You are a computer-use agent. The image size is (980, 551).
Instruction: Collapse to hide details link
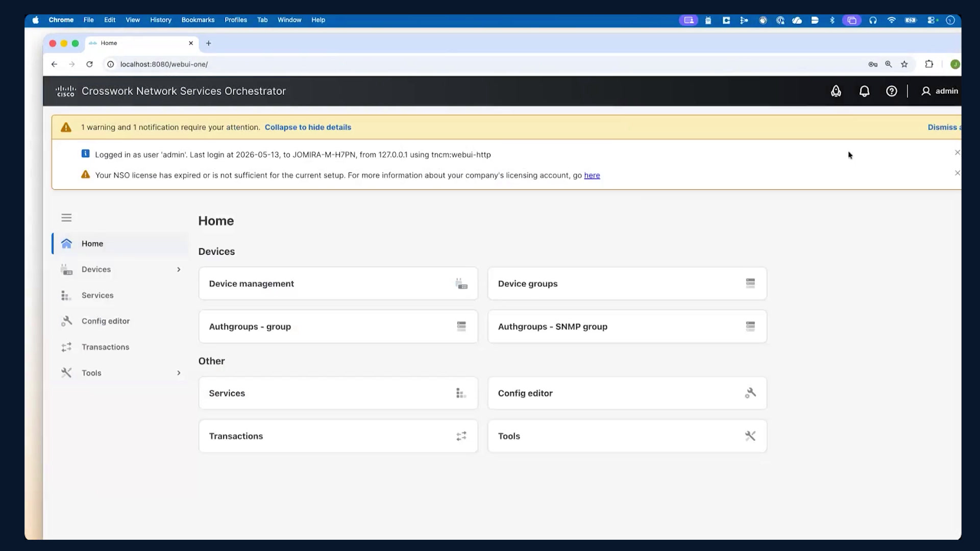[308, 127]
